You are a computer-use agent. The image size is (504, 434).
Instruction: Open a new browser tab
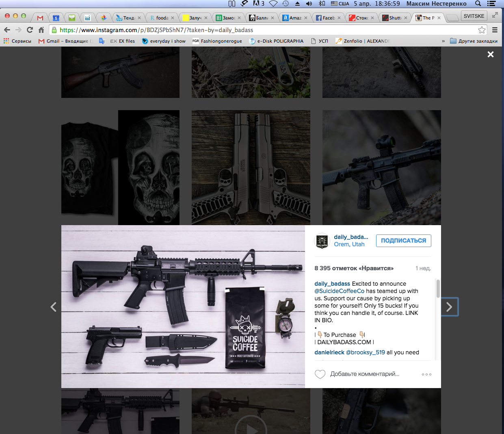[452, 18]
